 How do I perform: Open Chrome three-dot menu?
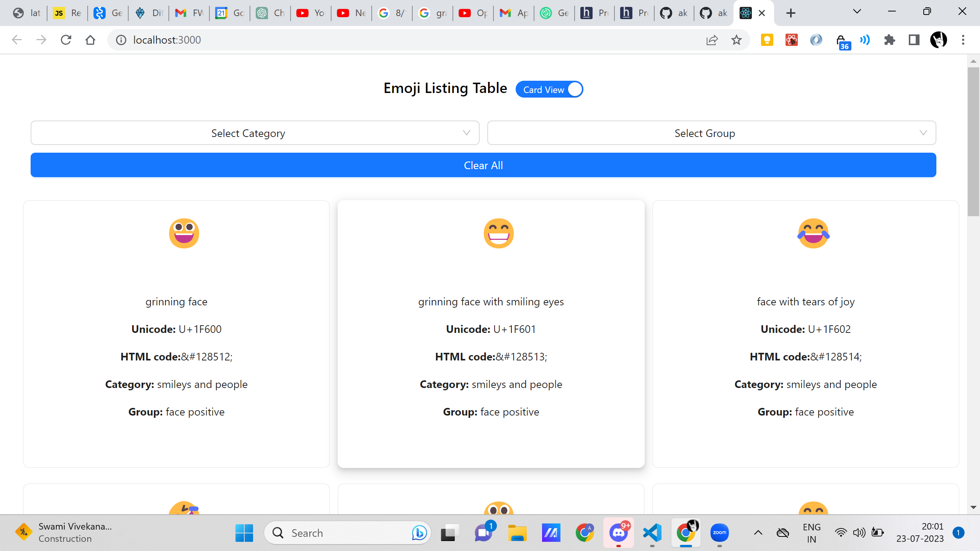[x=963, y=40]
